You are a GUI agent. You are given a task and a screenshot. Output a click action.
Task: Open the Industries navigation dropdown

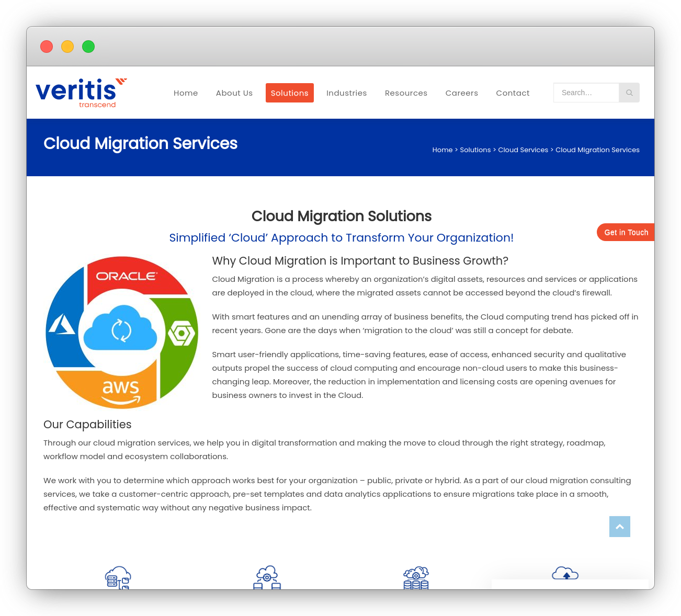[x=347, y=93]
